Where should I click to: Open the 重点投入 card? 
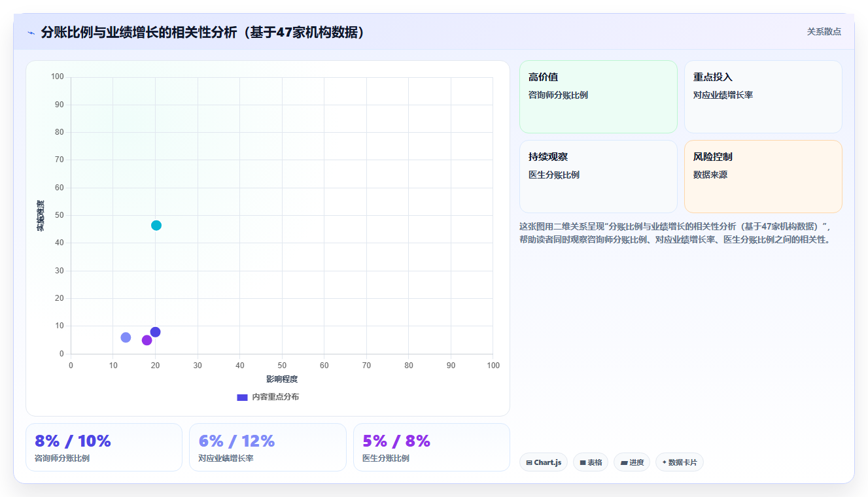click(763, 97)
